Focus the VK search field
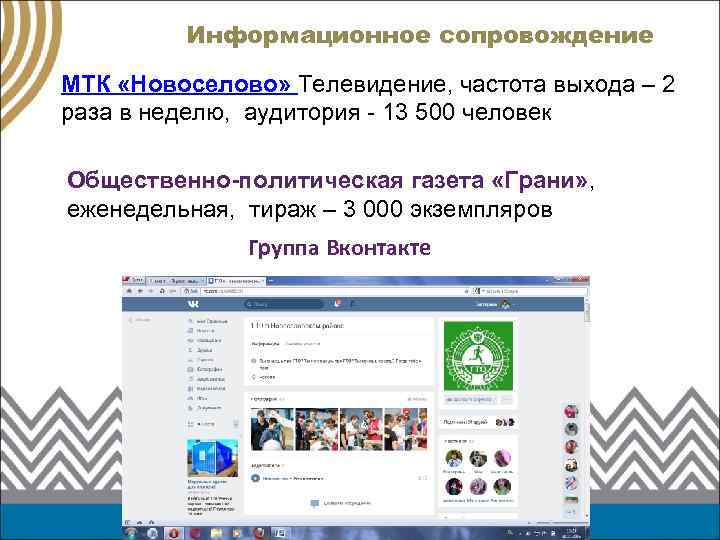This screenshot has width=720, height=540. coord(284,304)
